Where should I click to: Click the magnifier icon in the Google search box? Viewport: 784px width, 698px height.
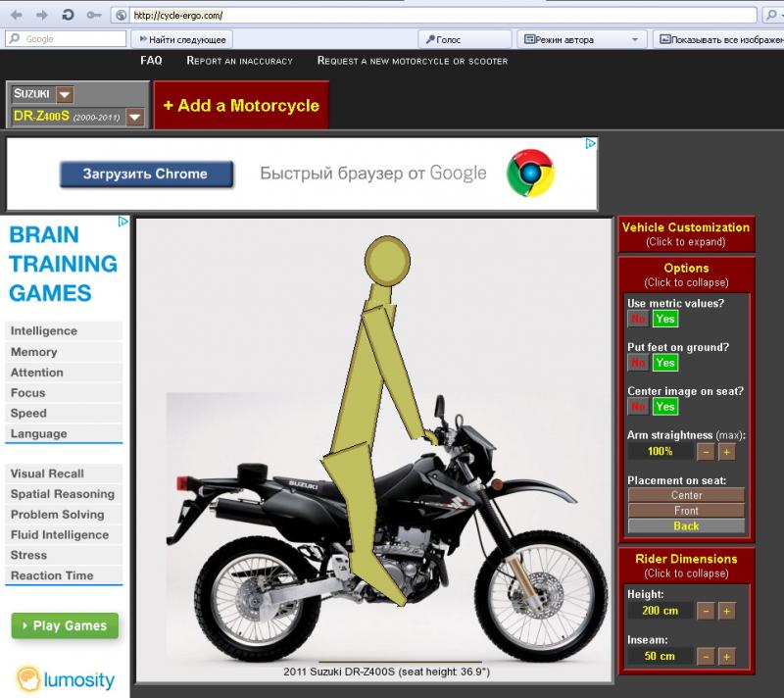pyautogui.click(x=15, y=38)
